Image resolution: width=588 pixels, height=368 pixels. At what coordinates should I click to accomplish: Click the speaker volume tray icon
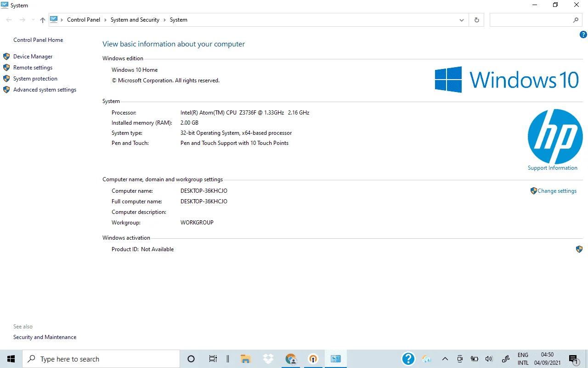(489, 359)
